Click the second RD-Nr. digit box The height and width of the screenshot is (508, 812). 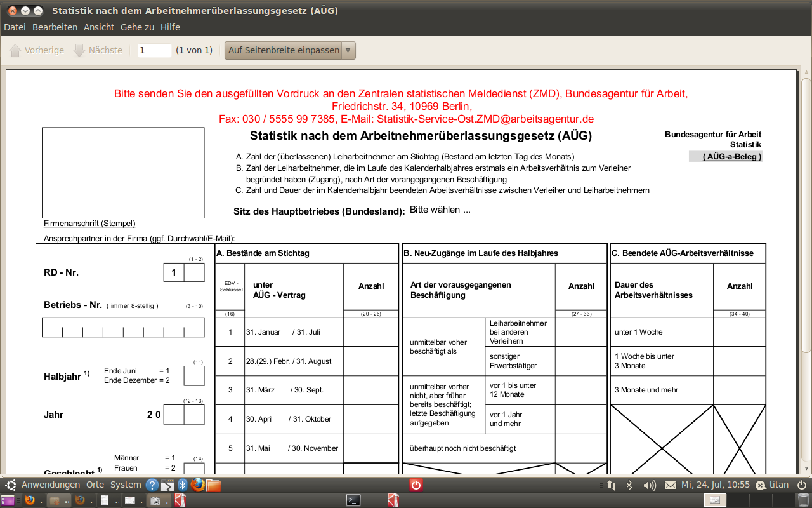tap(194, 272)
